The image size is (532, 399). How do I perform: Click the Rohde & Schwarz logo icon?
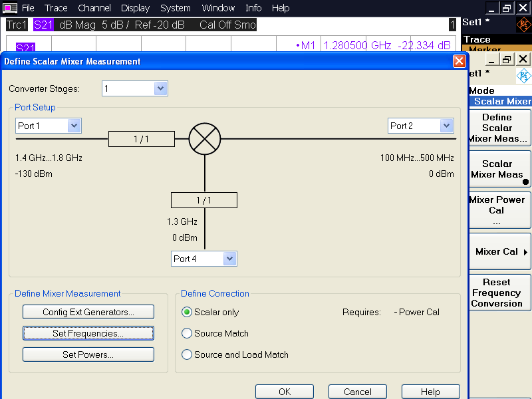(x=523, y=25)
